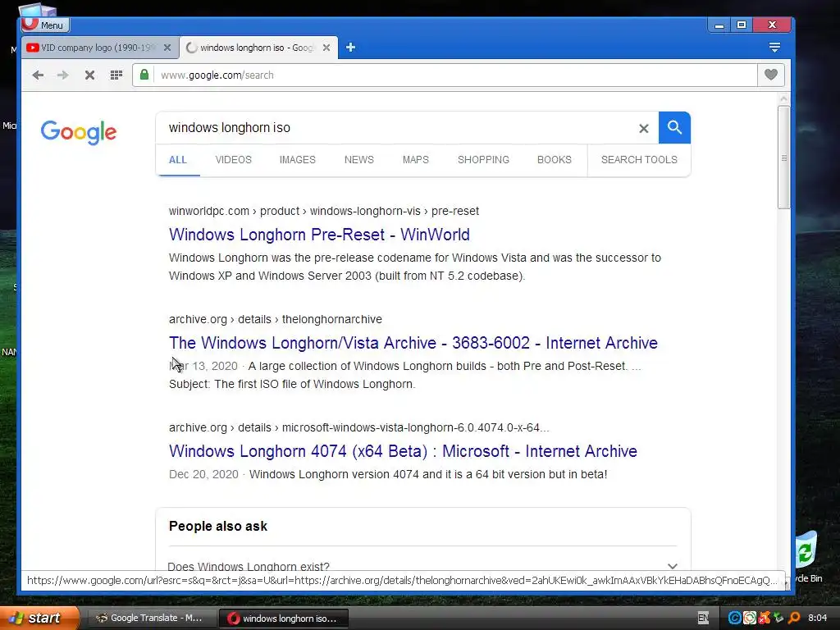Select the Recycle Bin desktop icon
840x630 pixels.
tap(807, 557)
